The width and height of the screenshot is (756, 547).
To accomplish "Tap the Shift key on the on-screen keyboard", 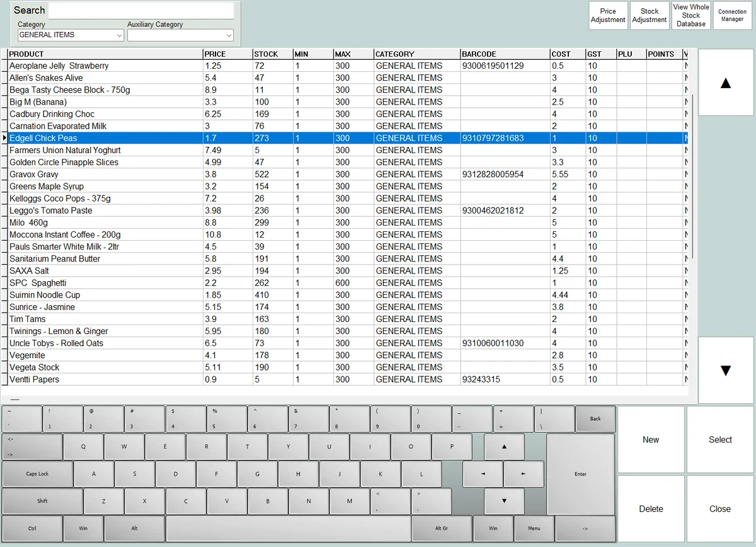I will click(x=42, y=501).
